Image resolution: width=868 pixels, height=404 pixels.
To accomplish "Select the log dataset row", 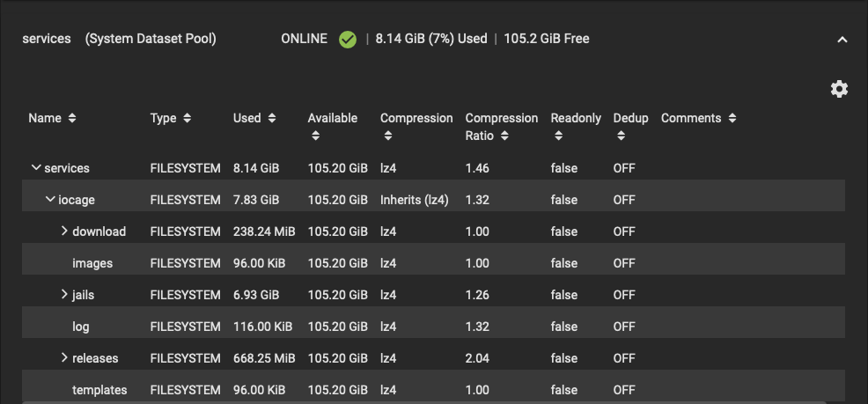I will click(x=81, y=327).
